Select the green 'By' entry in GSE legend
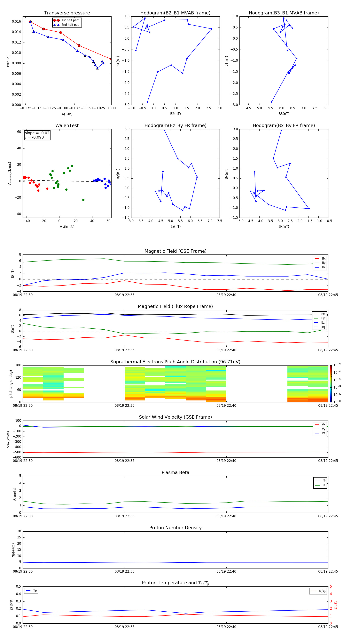The width and height of the screenshot is (351, 644). point(320,263)
